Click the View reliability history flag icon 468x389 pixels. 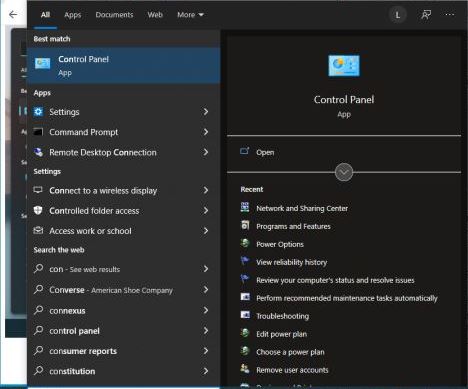pos(245,261)
